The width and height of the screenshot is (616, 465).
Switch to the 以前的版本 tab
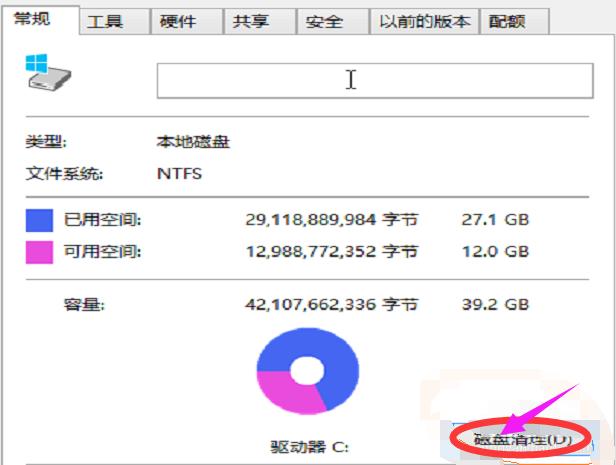pyautogui.click(x=424, y=21)
